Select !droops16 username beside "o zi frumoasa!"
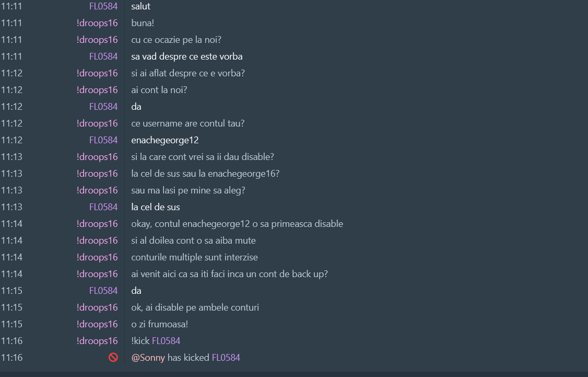The height and width of the screenshot is (377, 588). pos(97,324)
